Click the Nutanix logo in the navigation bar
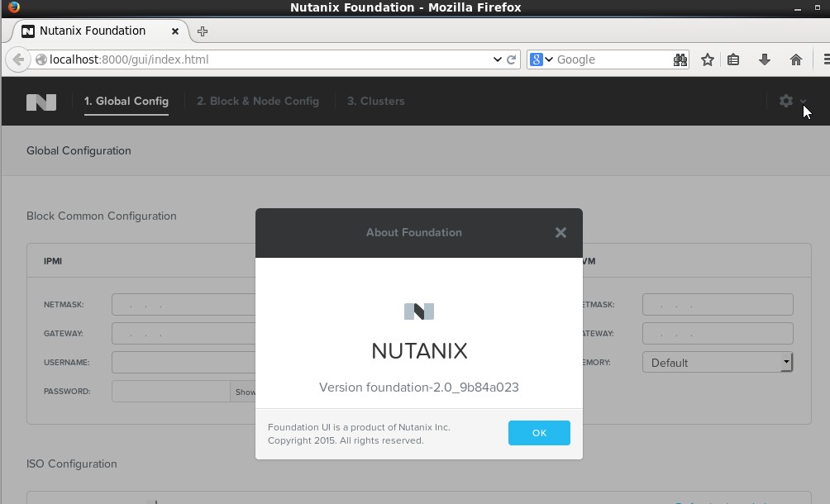 [41, 102]
